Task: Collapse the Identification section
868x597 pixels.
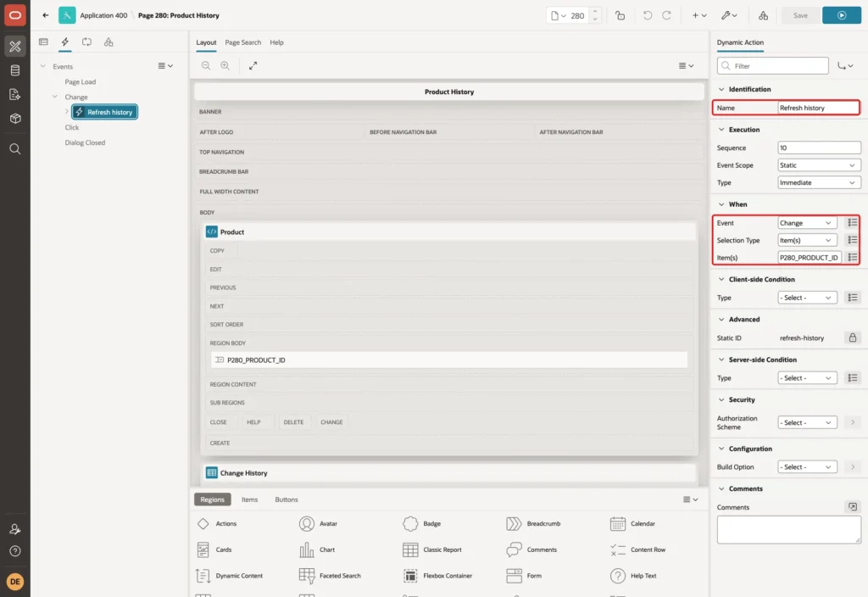Action: (x=721, y=89)
